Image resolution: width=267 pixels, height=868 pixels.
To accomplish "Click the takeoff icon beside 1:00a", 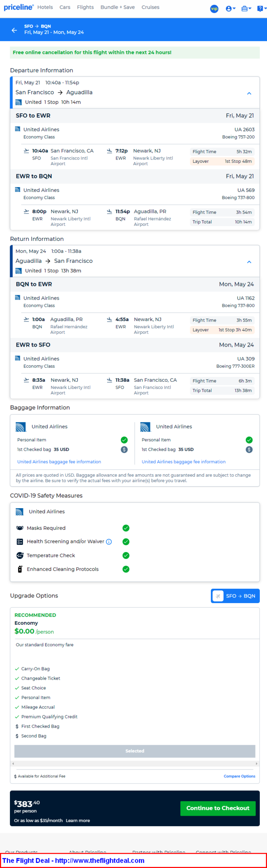I will [x=26, y=320].
